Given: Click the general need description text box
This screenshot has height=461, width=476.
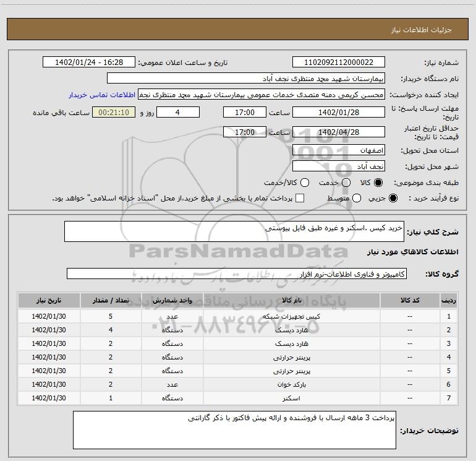Looking at the screenshot, I should 234,231.
